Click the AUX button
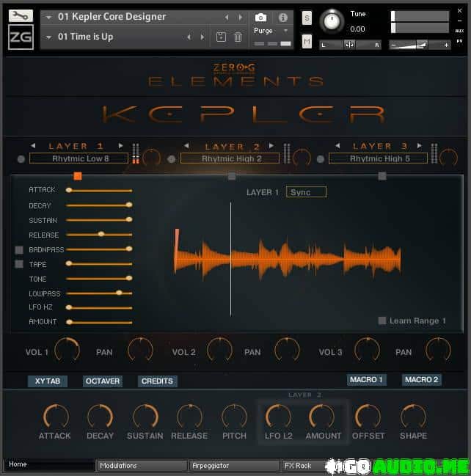The height and width of the screenshot is (476, 471). tap(459, 31)
